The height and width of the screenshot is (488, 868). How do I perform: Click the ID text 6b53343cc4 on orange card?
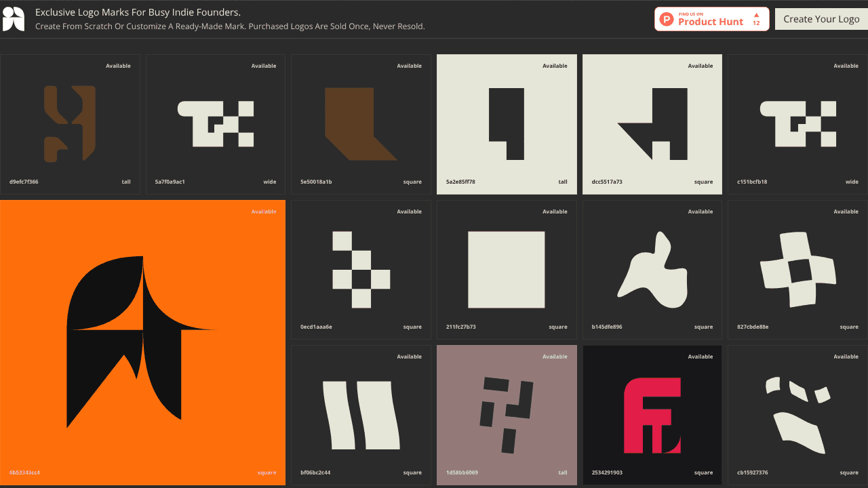pyautogui.click(x=24, y=472)
